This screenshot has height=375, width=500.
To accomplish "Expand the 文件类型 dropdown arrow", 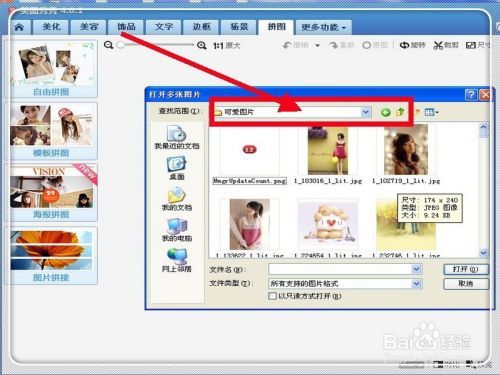I will 417,284.
